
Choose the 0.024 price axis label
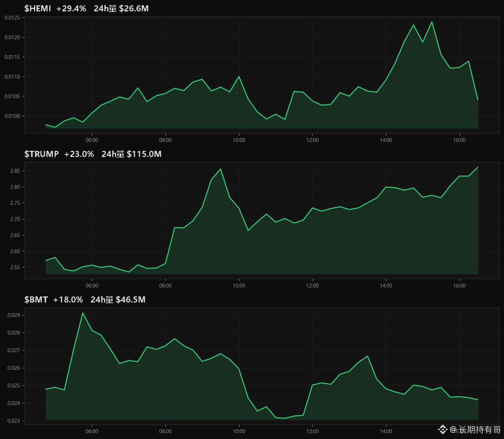click(14, 403)
